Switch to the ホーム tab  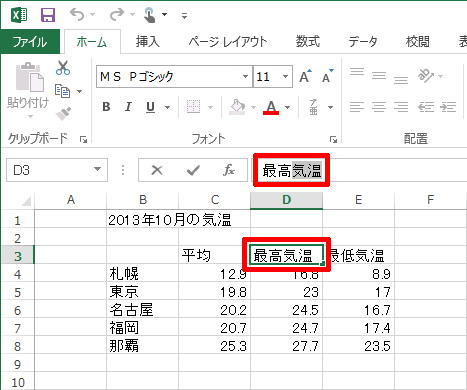pyautogui.click(x=92, y=42)
